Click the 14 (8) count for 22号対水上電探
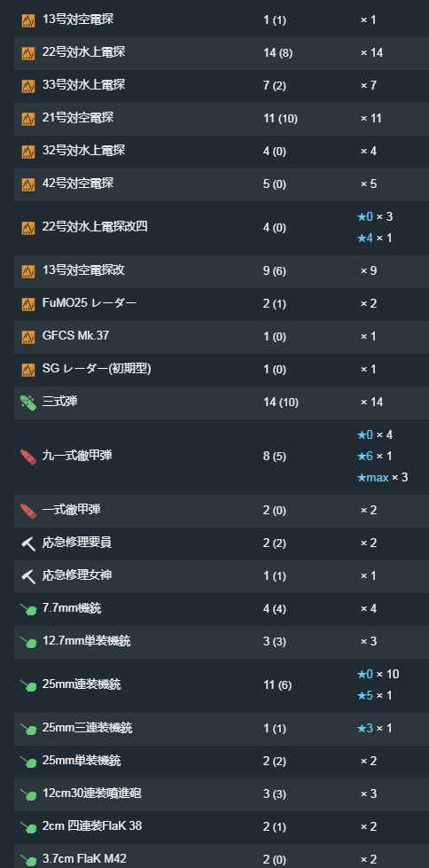This screenshot has width=429, height=868. click(x=278, y=53)
